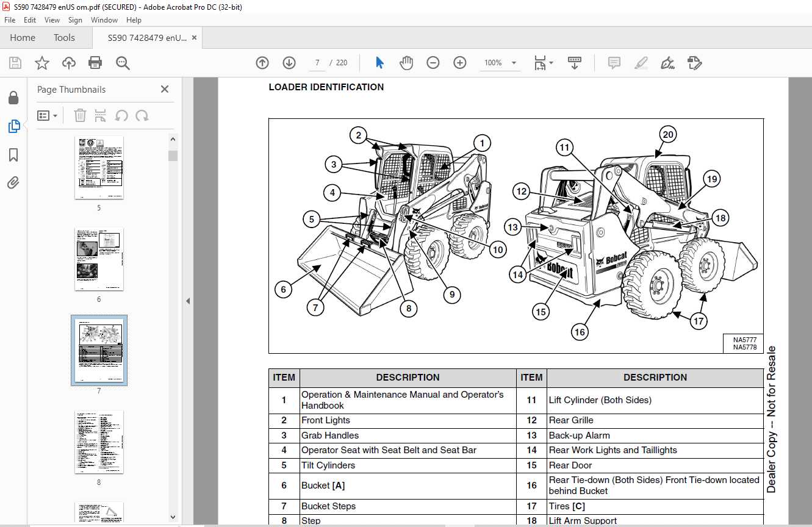This screenshot has height=527, width=812.
Task: Click the delete pages trash icon
Action: [80, 115]
